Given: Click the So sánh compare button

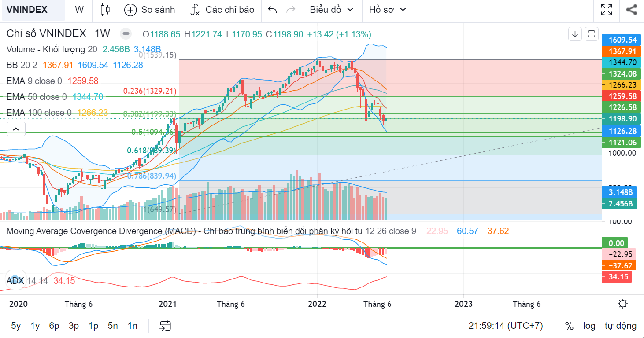Looking at the screenshot, I should point(150,10).
